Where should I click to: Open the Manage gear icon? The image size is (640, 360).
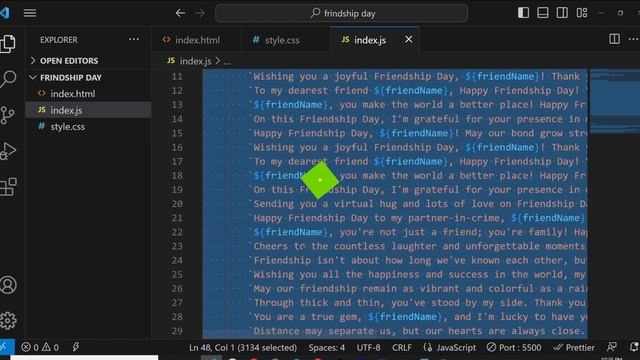pyautogui.click(x=8, y=321)
